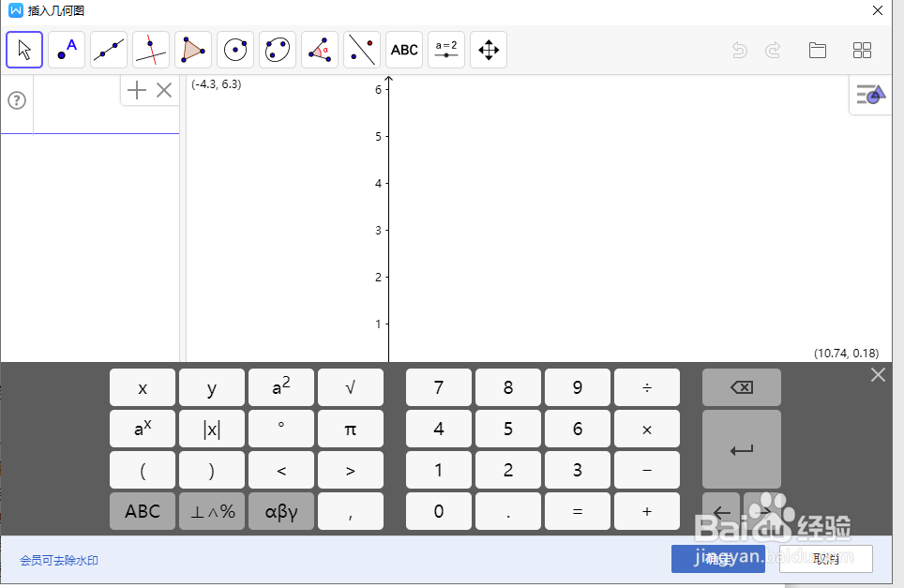Image resolution: width=904 pixels, height=588 pixels.
Task: Tap the divide ÷ key
Action: [x=647, y=387]
